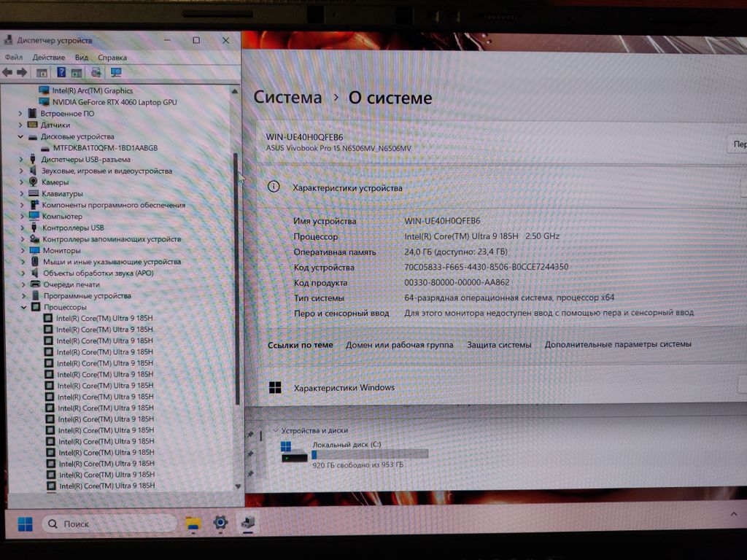Collapse the Процессоры tree node
The image size is (747, 560).
coord(23,307)
